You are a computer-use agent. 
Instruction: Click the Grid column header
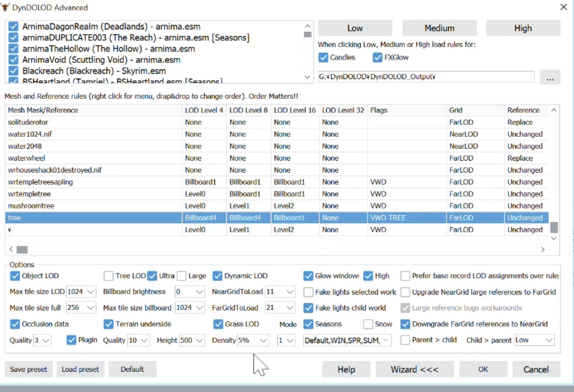475,110
